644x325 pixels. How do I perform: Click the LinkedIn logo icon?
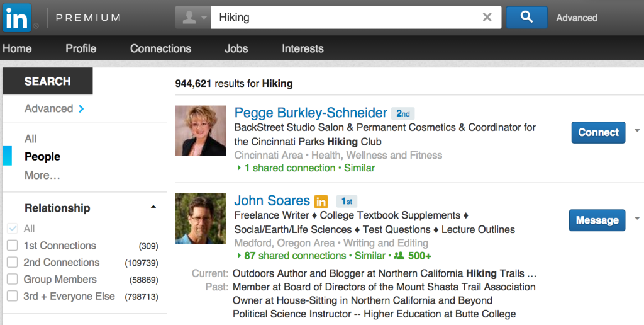[16, 18]
